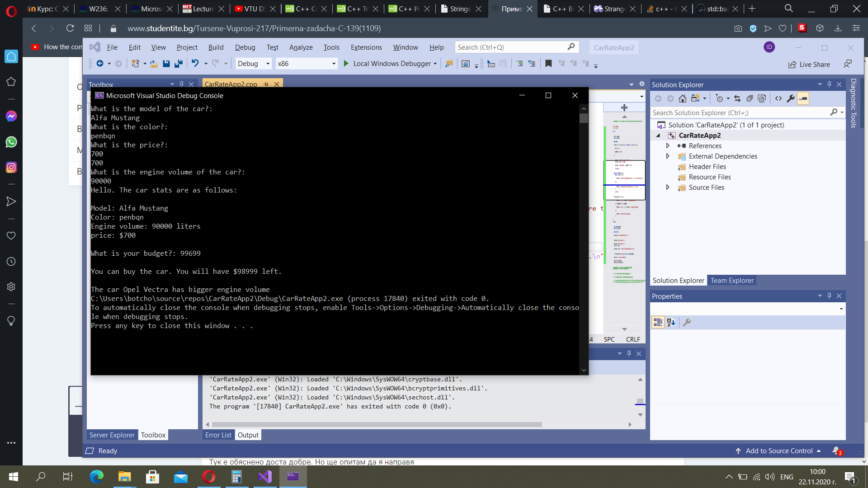Toggle the bookmark icon in the toolbar

point(548,64)
